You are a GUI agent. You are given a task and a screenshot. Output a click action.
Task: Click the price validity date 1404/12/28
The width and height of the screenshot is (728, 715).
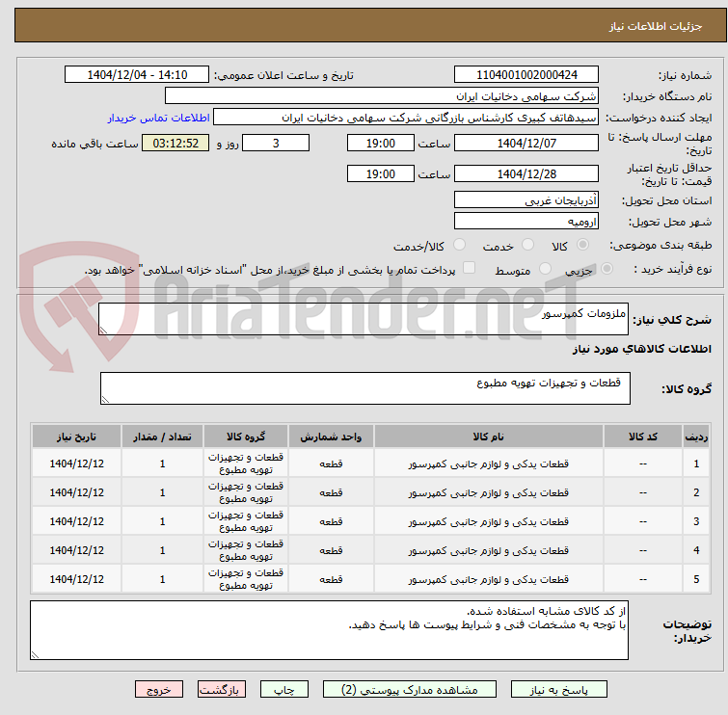click(x=526, y=174)
